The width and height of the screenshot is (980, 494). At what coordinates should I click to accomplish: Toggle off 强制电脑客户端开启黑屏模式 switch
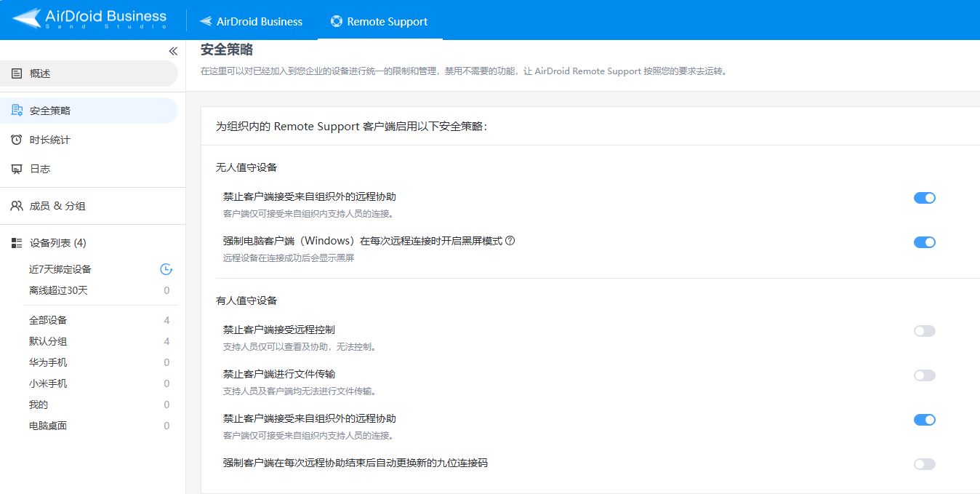point(924,242)
